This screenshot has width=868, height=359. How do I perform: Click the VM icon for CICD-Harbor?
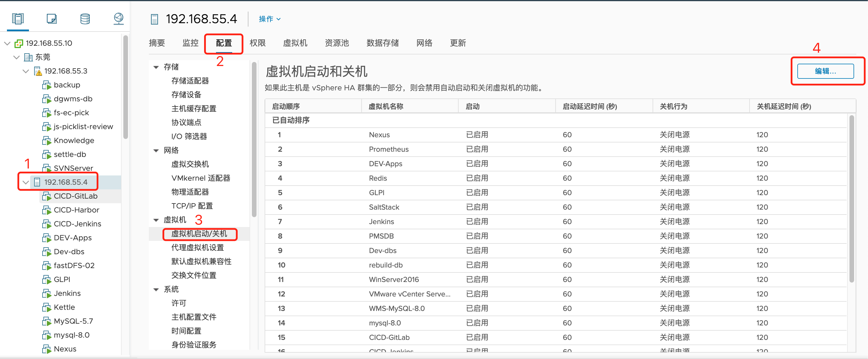(x=47, y=210)
